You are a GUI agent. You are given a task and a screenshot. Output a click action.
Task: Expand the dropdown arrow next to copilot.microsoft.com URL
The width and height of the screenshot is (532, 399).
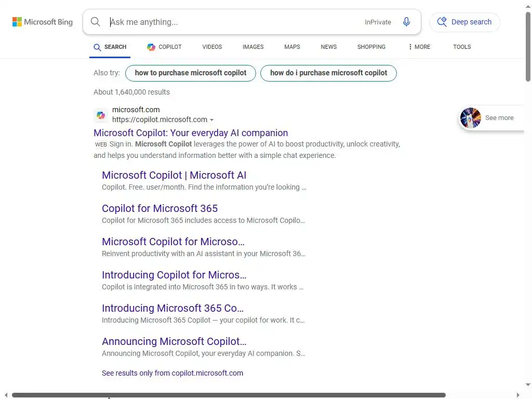(x=212, y=120)
